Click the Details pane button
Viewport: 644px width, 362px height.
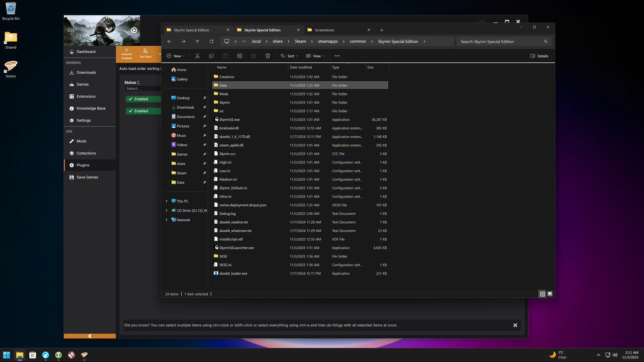(x=539, y=56)
